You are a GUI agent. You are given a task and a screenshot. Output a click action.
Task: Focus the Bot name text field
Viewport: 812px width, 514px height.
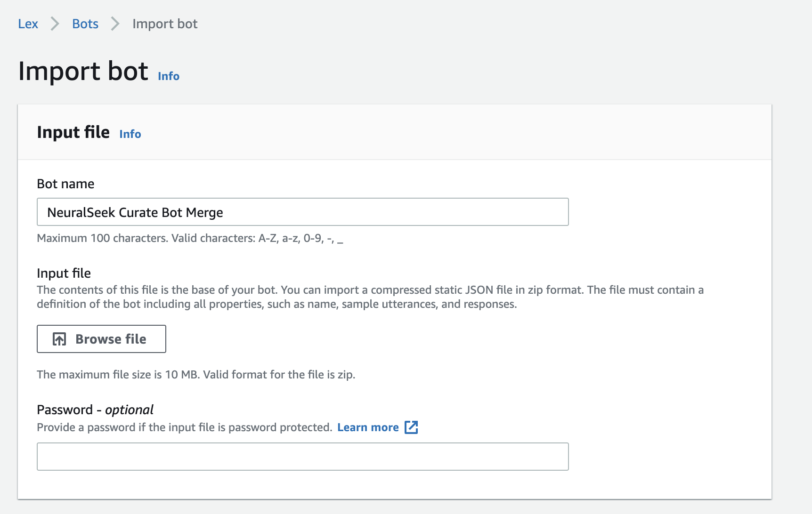303,212
